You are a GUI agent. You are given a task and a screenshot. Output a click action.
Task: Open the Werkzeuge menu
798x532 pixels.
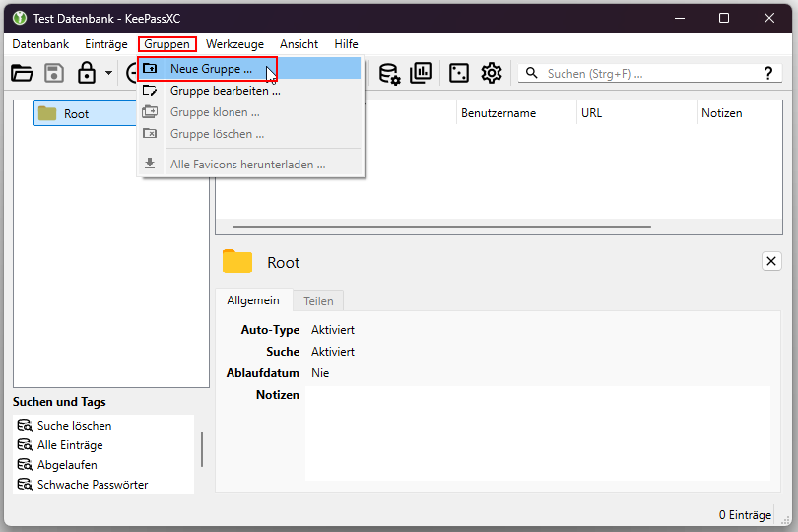click(234, 44)
